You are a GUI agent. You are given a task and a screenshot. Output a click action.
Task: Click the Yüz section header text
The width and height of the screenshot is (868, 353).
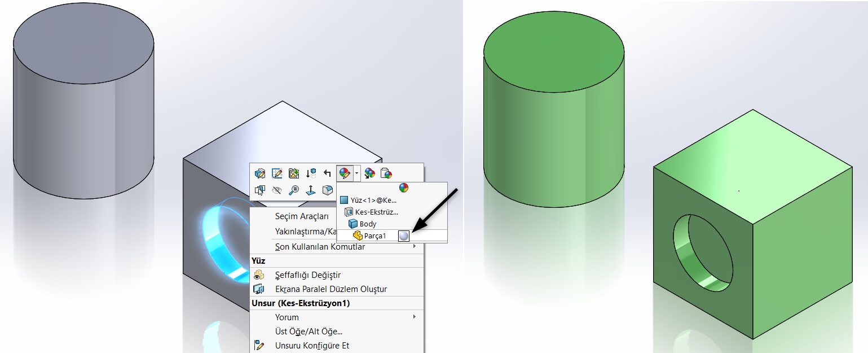pyautogui.click(x=258, y=261)
